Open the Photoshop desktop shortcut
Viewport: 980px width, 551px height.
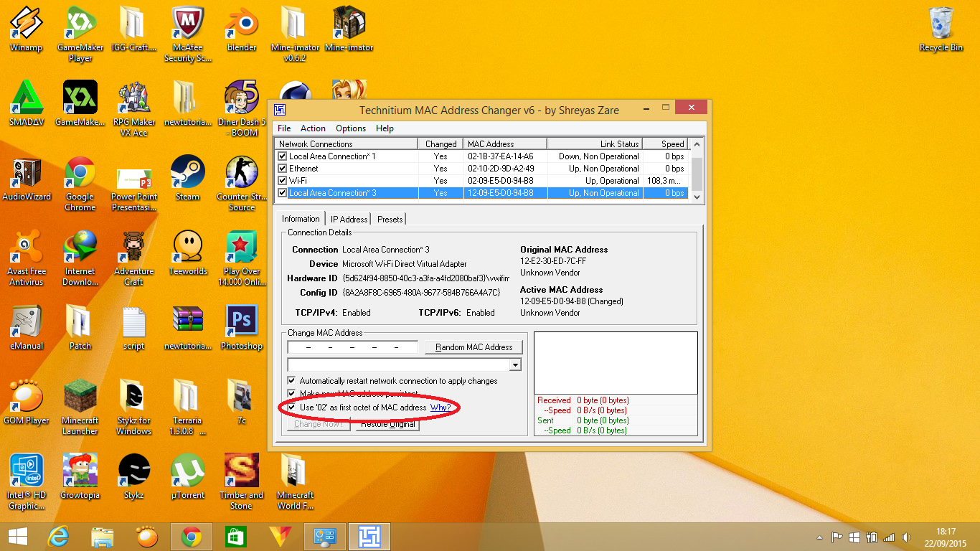point(242,328)
